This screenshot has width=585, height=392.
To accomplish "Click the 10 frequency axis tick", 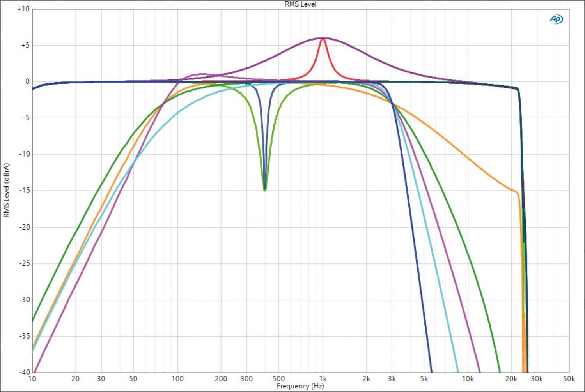I will pyautogui.click(x=32, y=379).
